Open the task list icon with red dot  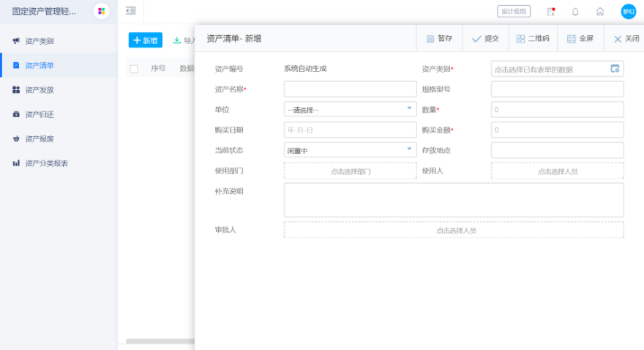point(551,12)
